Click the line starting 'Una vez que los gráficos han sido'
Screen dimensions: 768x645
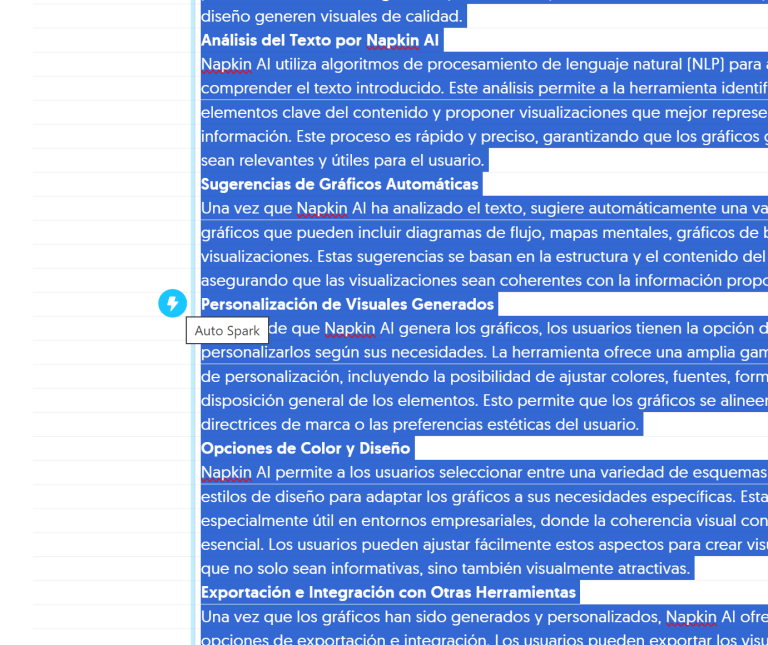pyautogui.click(x=484, y=616)
